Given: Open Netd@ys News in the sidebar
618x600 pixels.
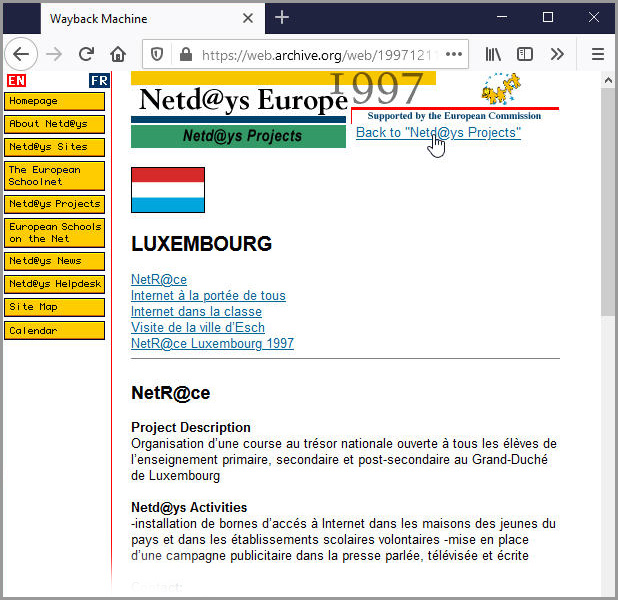Looking at the screenshot, I should pos(54,261).
